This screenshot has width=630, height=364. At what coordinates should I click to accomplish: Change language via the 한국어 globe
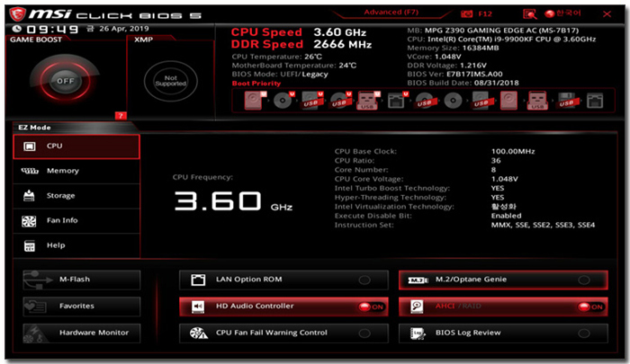[x=562, y=13]
